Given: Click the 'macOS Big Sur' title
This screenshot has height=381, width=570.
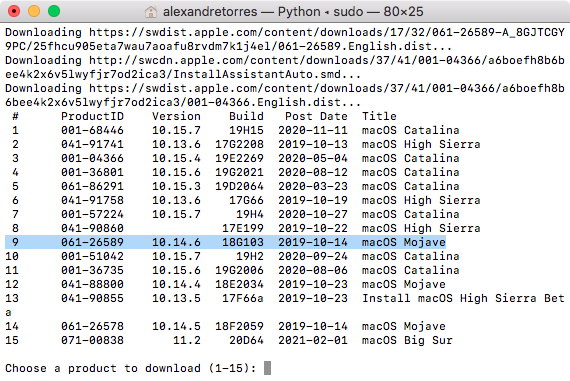Looking at the screenshot, I should [x=407, y=340].
